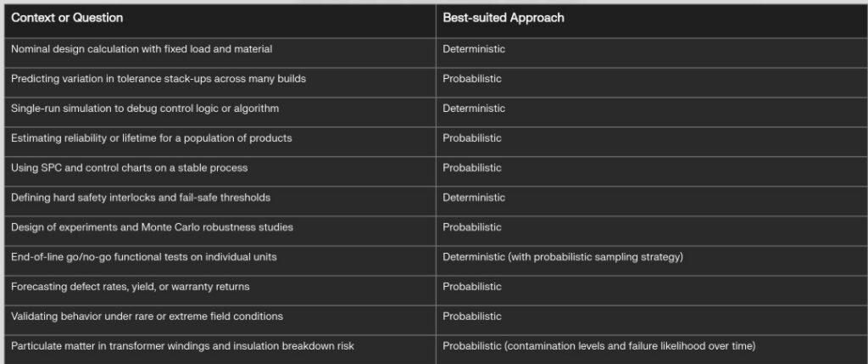Select the 'Defining hard safety interlocks' cell
The image size is (868, 364).
pyautogui.click(x=141, y=198)
